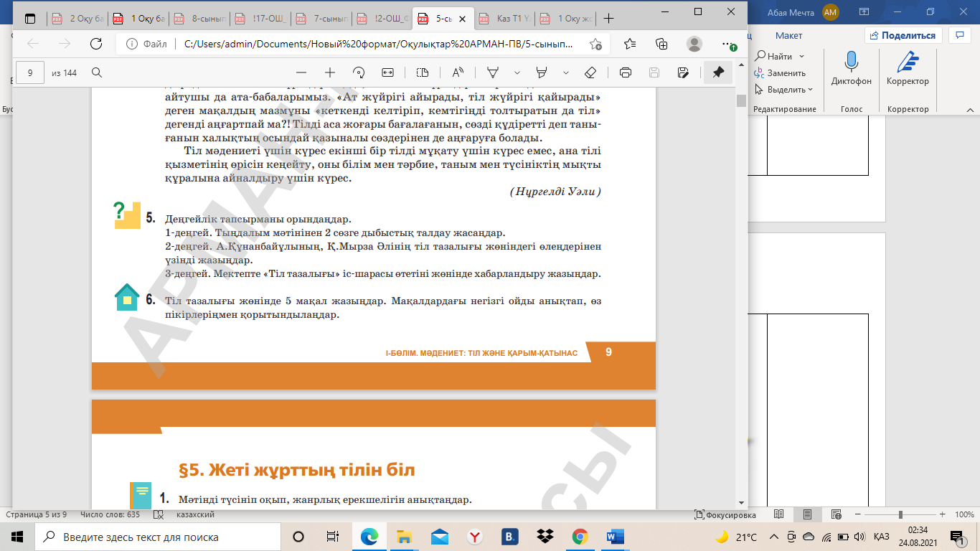Click the Save as icon in PDF toolbar
The height and width of the screenshot is (551, 980).
(x=683, y=72)
